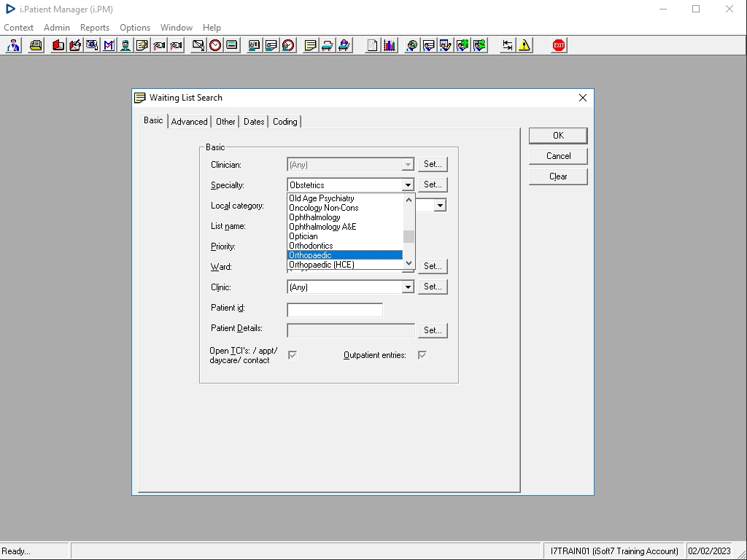Click the OK button
The image size is (747, 560).
(558, 136)
